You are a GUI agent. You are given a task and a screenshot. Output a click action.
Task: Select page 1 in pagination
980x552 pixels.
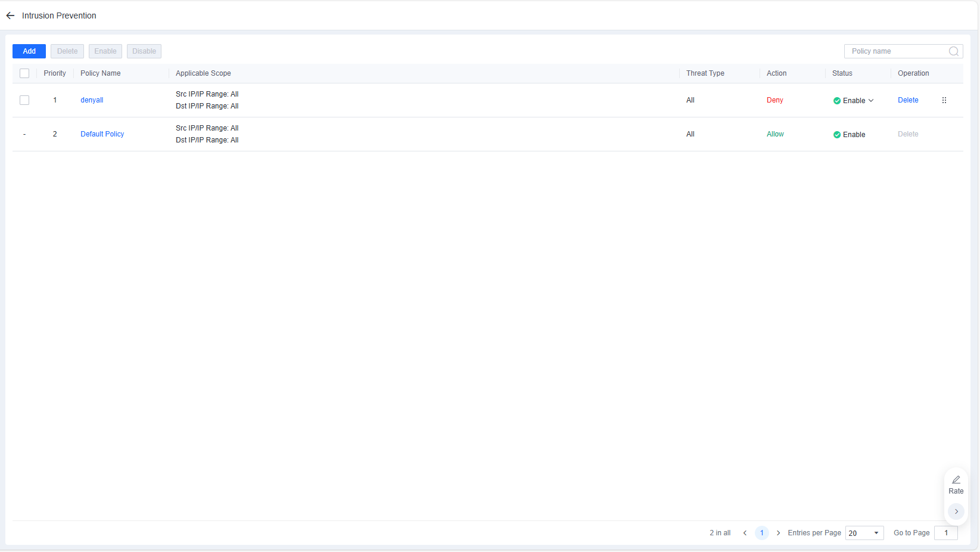[761, 533]
